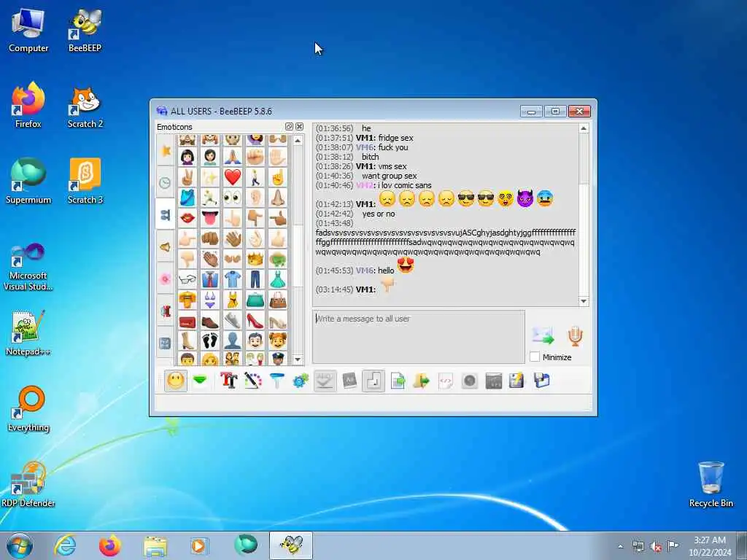Click the chat scrollbar down arrow
The width and height of the screenshot is (747, 560).
click(x=584, y=301)
